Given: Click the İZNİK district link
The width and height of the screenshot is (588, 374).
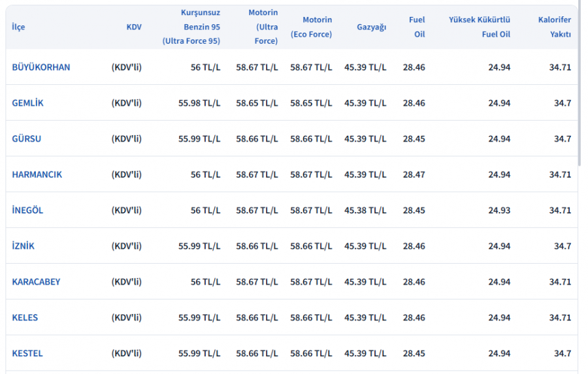Looking at the screenshot, I should pos(24,246).
